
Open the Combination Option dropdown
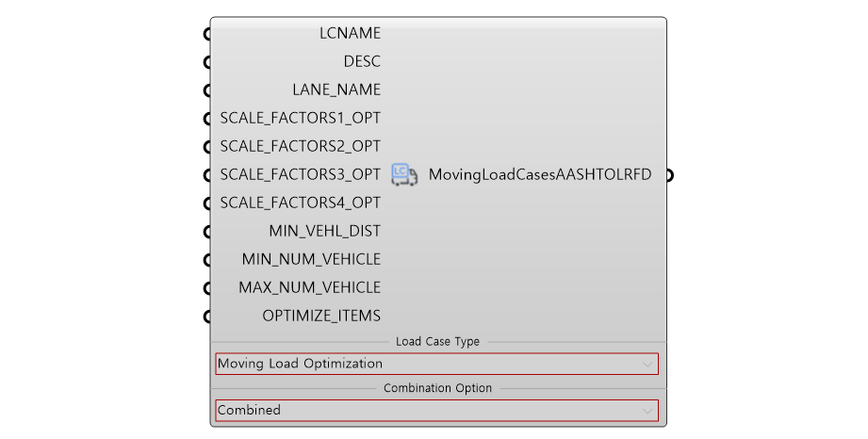pos(436,410)
